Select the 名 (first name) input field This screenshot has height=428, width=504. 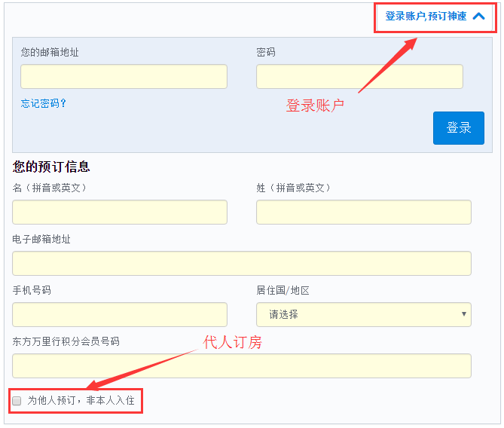(x=120, y=212)
